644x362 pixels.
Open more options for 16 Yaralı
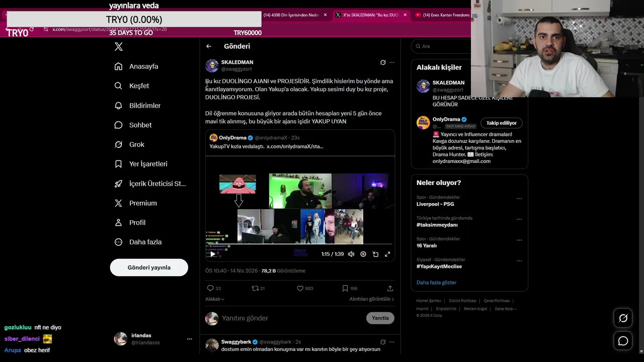pyautogui.click(x=519, y=240)
